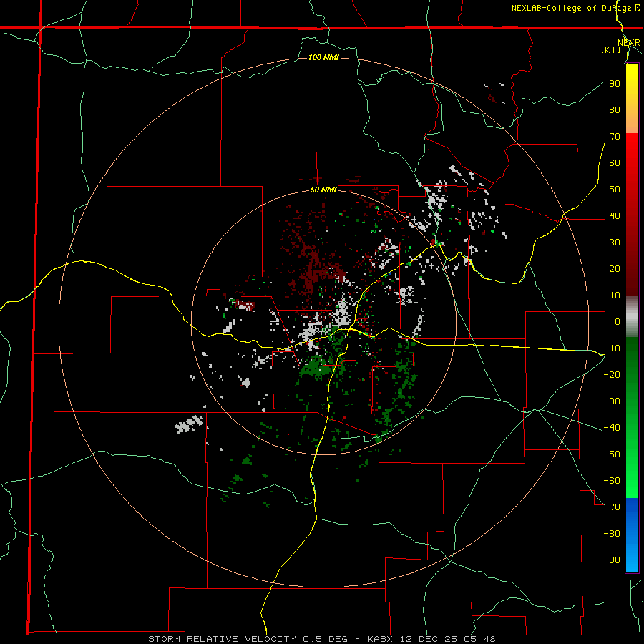Click the 70 value on velocity scale
Viewport: 644px width, 644px height.
coord(615,137)
